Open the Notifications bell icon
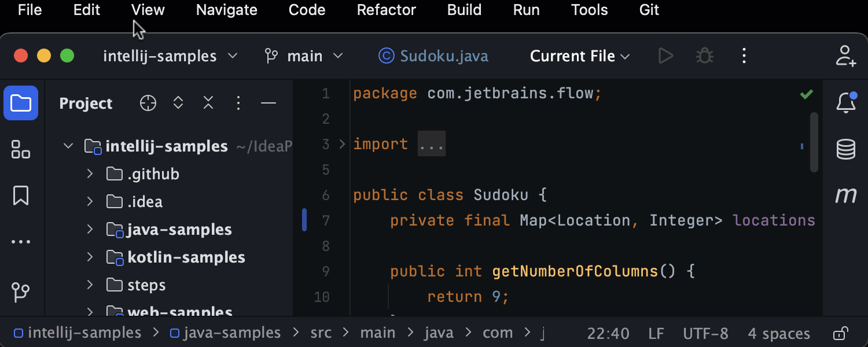Screen dimensions: 868x347 pyautogui.click(x=846, y=104)
